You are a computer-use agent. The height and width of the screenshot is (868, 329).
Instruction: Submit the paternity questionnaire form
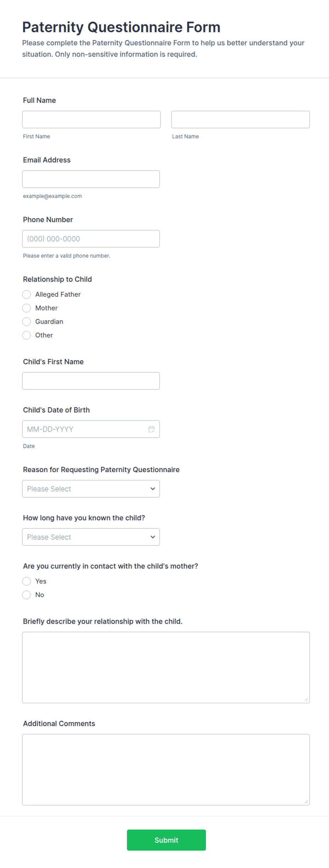(166, 840)
